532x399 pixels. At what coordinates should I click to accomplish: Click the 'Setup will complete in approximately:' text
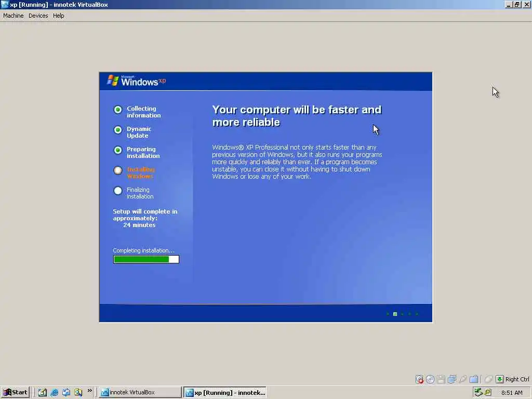(145, 215)
